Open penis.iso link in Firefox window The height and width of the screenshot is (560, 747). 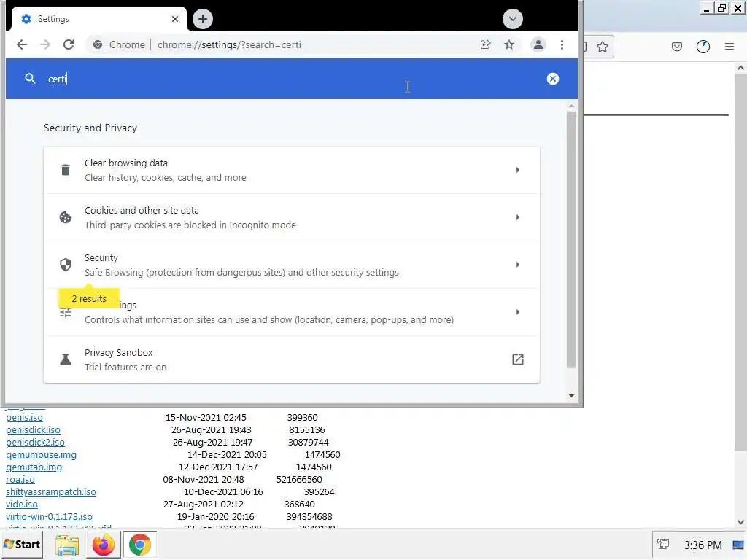point(24,418)
